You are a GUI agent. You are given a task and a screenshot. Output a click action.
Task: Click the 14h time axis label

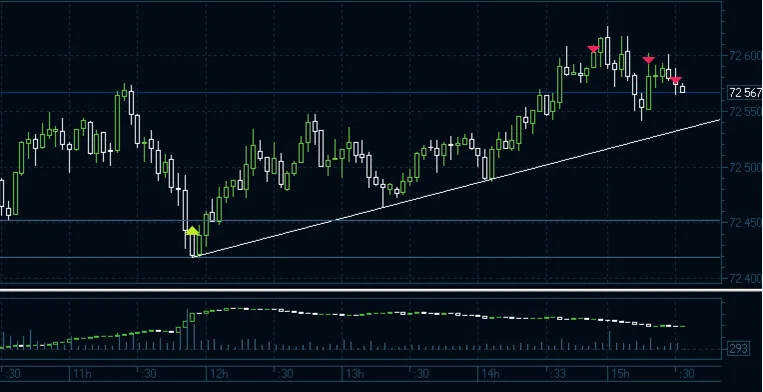coord(490,374)
